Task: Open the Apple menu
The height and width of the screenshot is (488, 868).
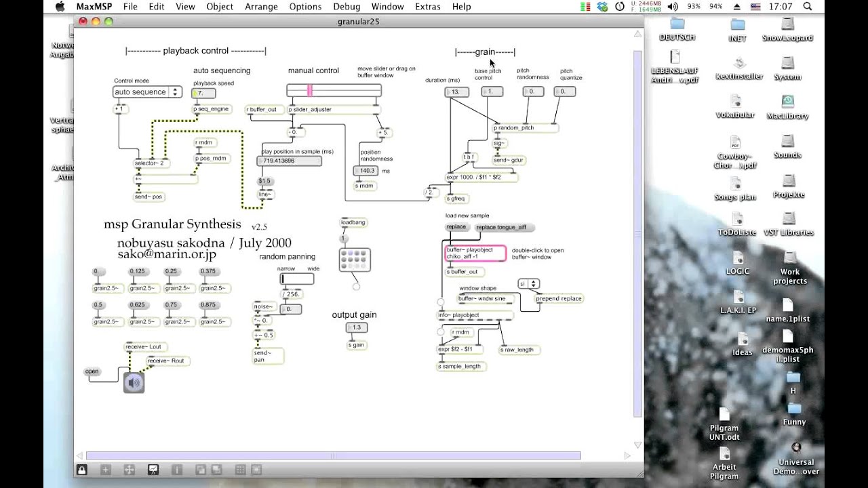Action: 60,6
